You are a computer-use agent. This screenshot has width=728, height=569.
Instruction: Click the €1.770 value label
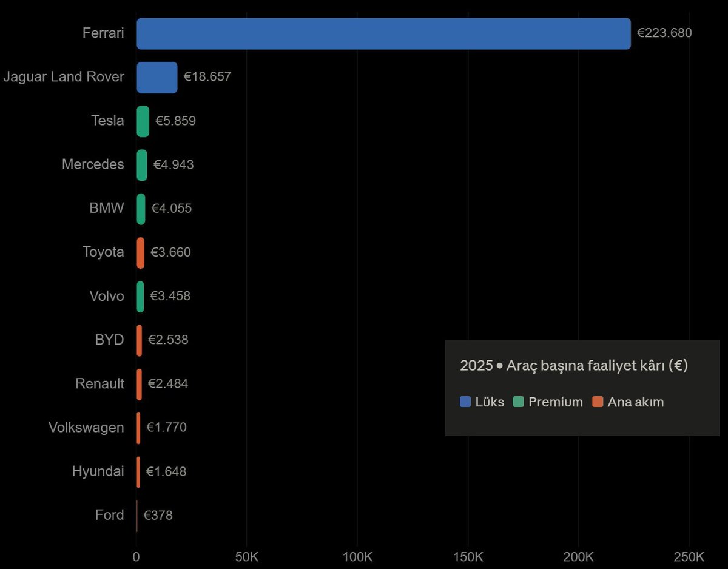[x=166, y=428]
